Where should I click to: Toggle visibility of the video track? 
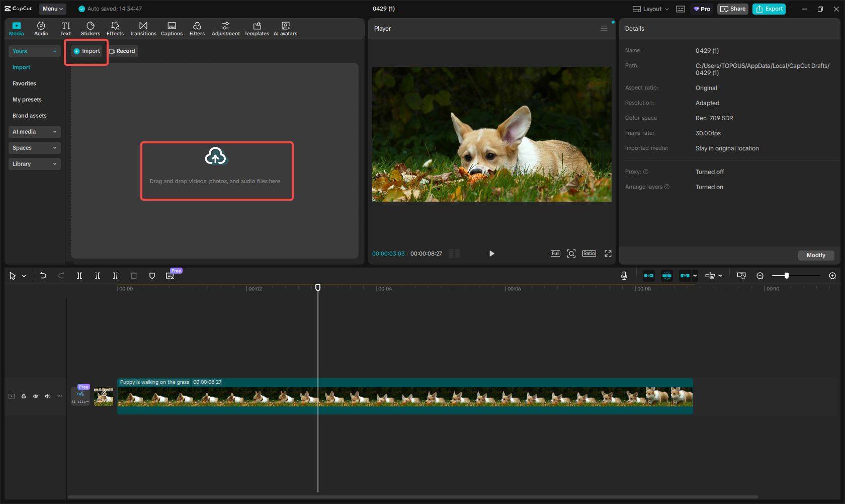[x=35, y=396]
